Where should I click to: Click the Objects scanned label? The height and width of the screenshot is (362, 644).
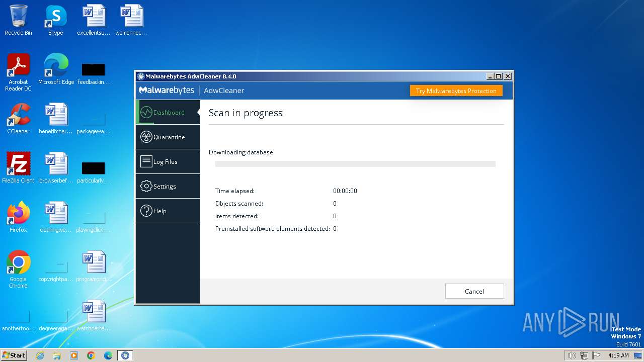point(239,204)
